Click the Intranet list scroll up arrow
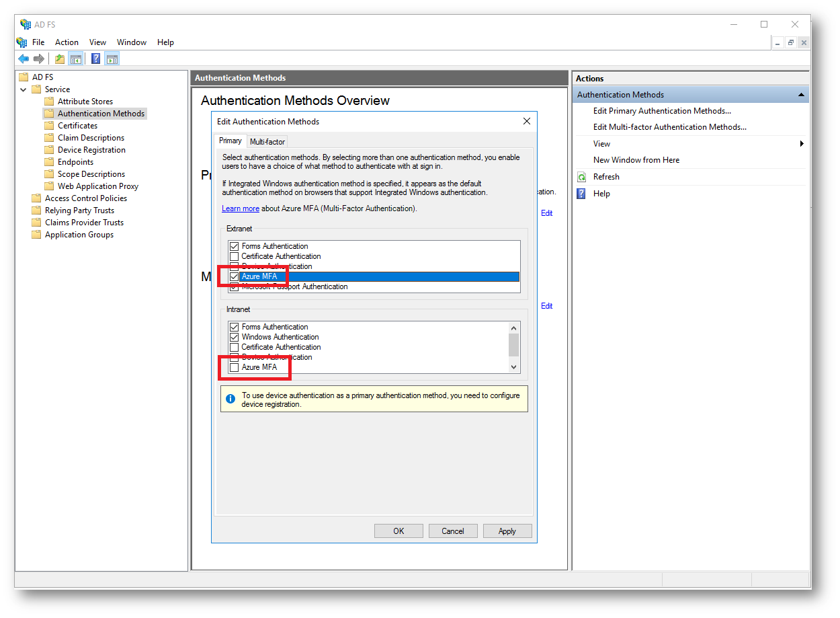Screen dimensions: 840x618 [514, 327]
